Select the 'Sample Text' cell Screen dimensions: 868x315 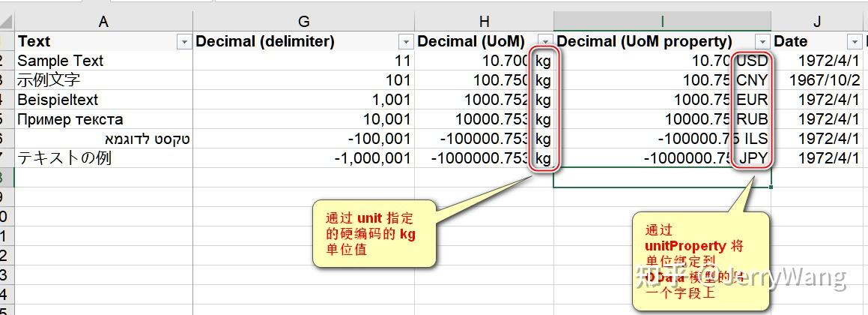click(x=103, y=61)
